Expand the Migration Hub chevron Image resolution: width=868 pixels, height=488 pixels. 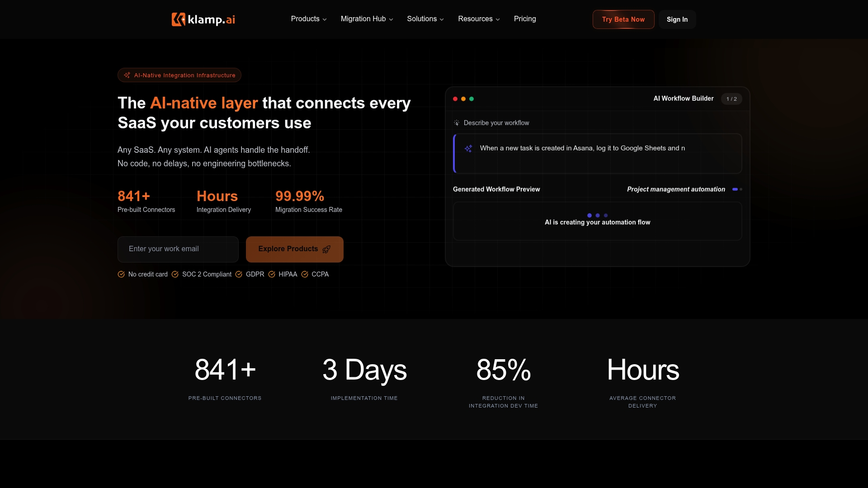tap(391, 19)
